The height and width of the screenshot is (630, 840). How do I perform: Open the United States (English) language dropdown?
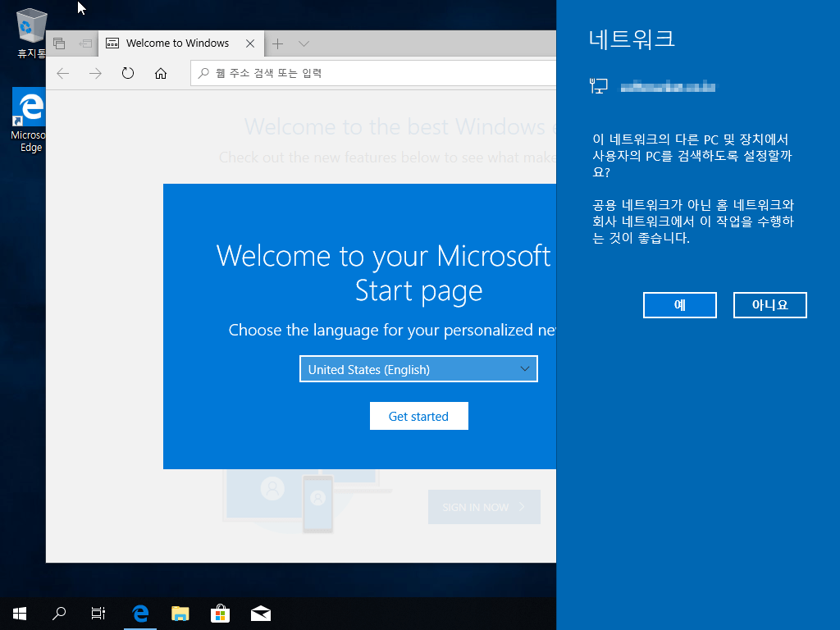418,369
